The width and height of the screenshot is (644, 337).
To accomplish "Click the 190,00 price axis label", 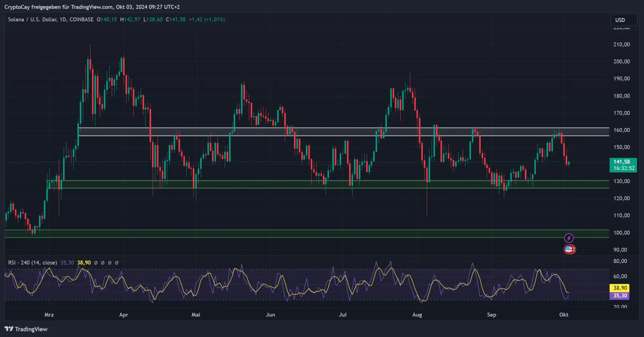I will coord(621,79).
